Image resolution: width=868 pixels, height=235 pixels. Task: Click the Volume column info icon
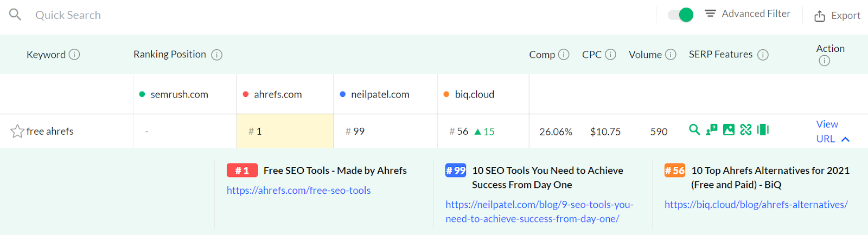tap(671, 54)
